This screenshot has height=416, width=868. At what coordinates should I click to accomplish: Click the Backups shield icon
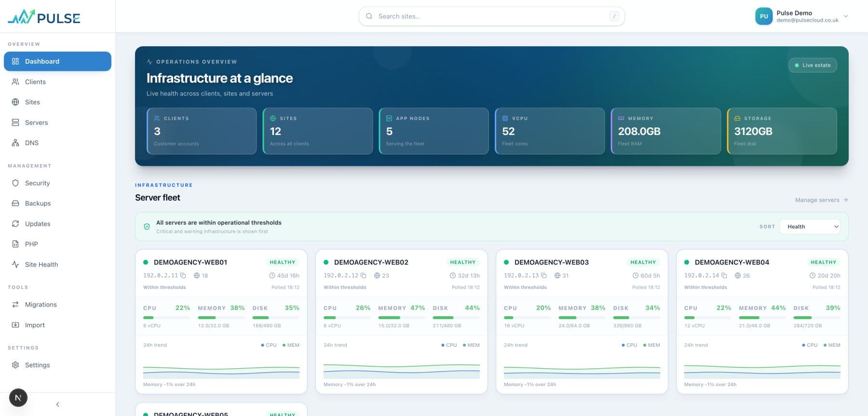click(15, 203)
